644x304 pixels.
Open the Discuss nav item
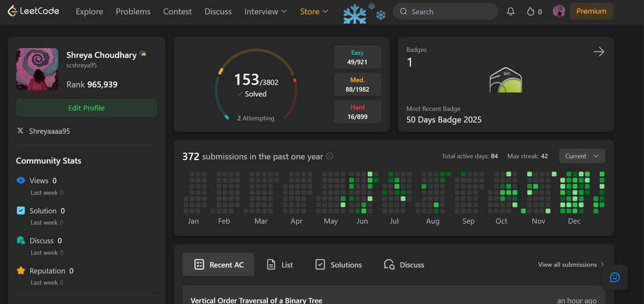[218, 11]
